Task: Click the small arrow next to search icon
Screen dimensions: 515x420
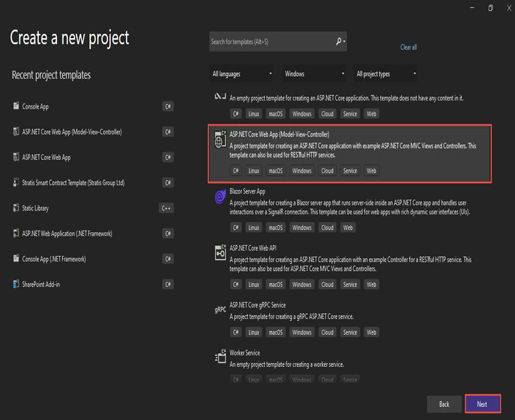Action: [x=344, y=42]
